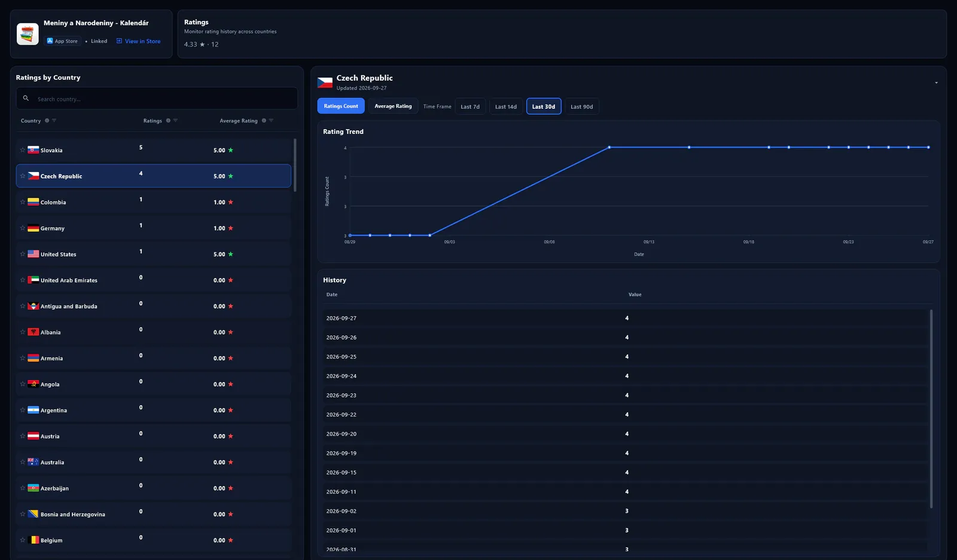Select the Last 90d time frame

click(x=582, y=106)
